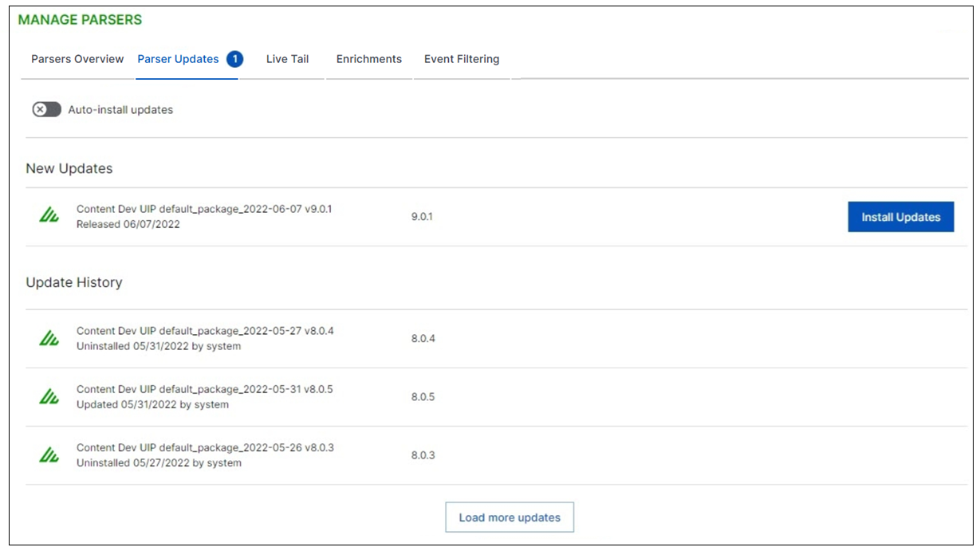Click the 9.0.1 version number
Screen dimensions: 980x551
422,216
